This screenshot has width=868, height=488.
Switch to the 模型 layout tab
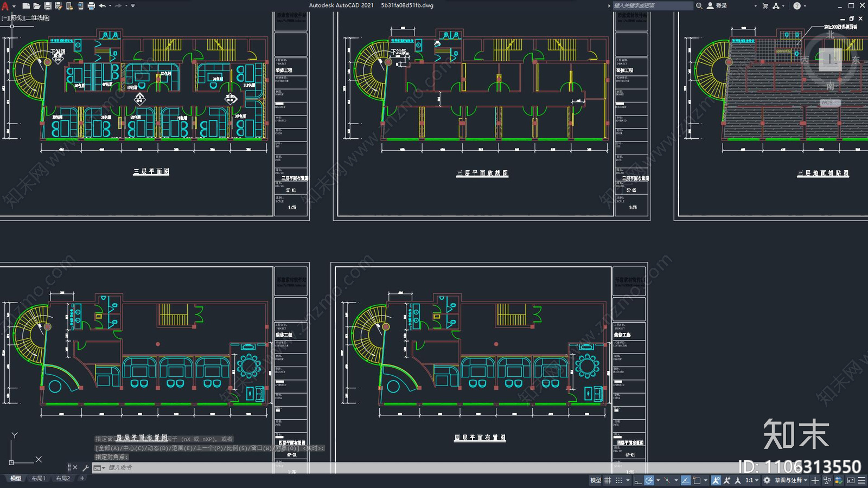click(x=16, y=478)
